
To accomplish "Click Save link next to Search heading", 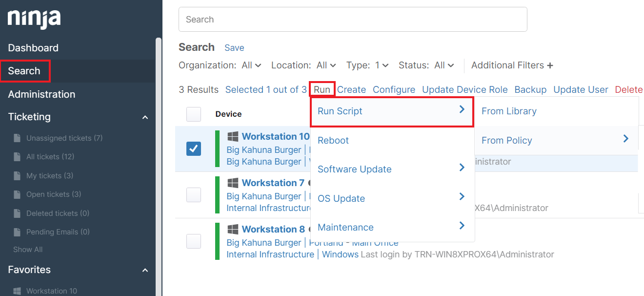I will tap(234, 48).
